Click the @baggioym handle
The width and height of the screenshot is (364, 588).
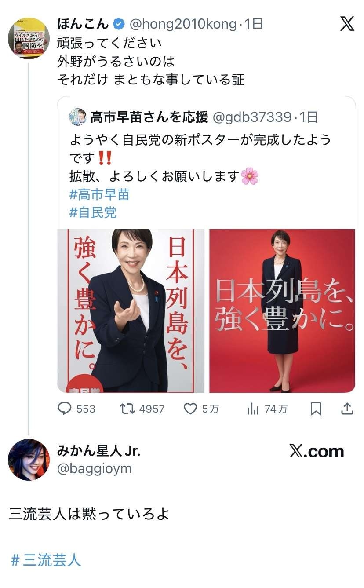[95, 468]
